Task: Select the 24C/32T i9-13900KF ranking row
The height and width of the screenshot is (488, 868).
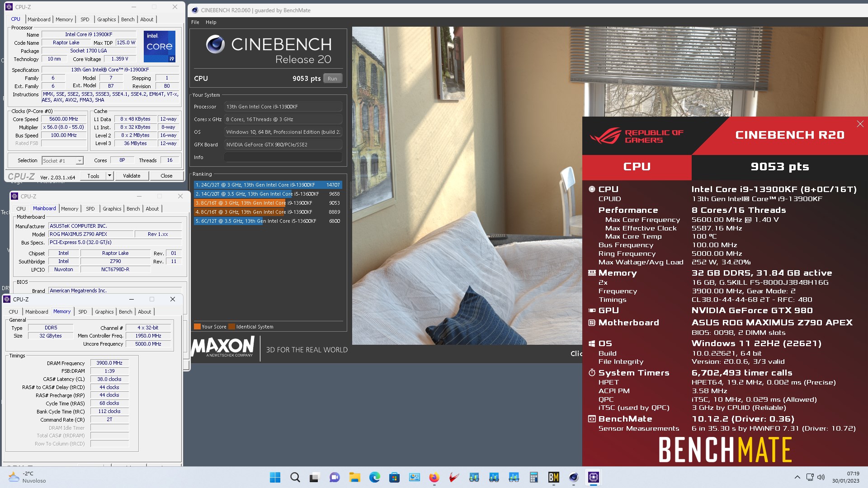Action: 268,185
